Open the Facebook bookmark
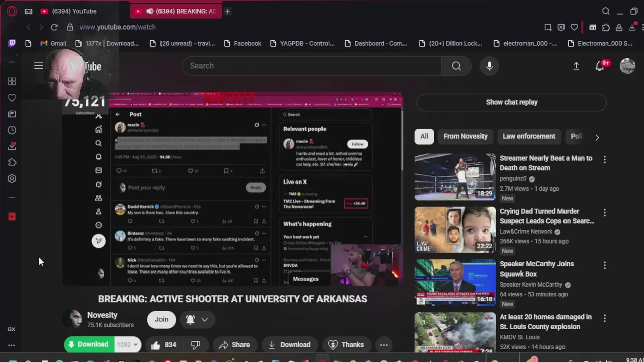Viewport: 644px width, 362px height. pos(242,43)
